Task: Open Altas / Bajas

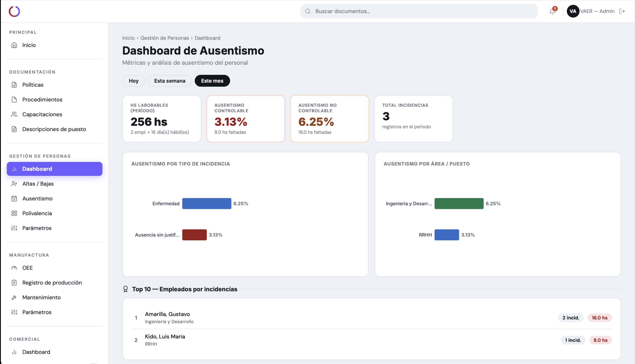Action: pyautogui.click(x=55, y=184)
